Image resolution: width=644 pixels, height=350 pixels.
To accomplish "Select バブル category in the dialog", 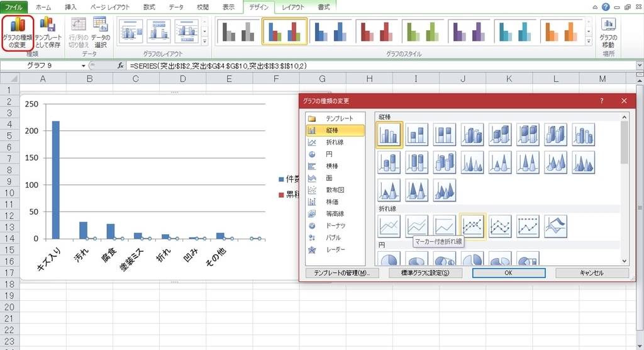I will point(336,238).
